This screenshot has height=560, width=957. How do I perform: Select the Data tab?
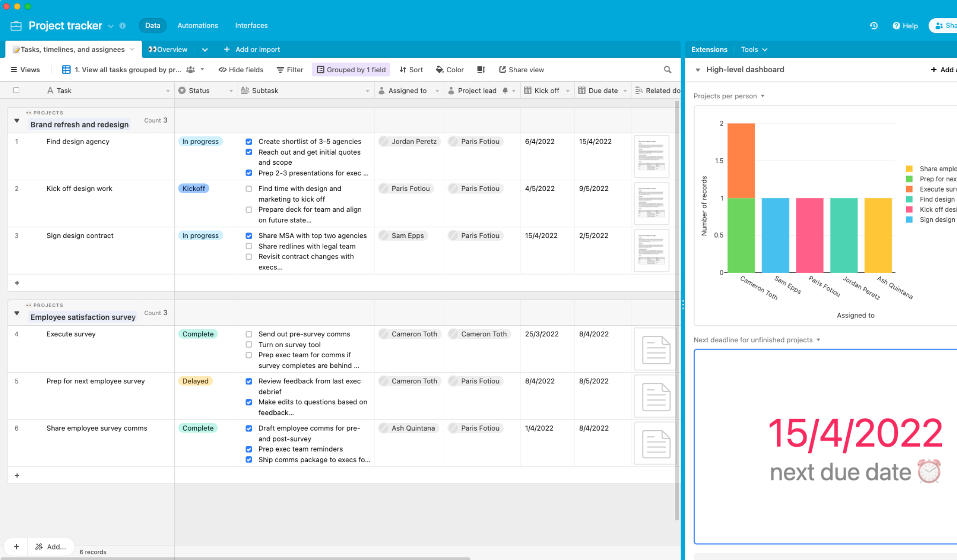pyautogui.click(x=152, y=25)
